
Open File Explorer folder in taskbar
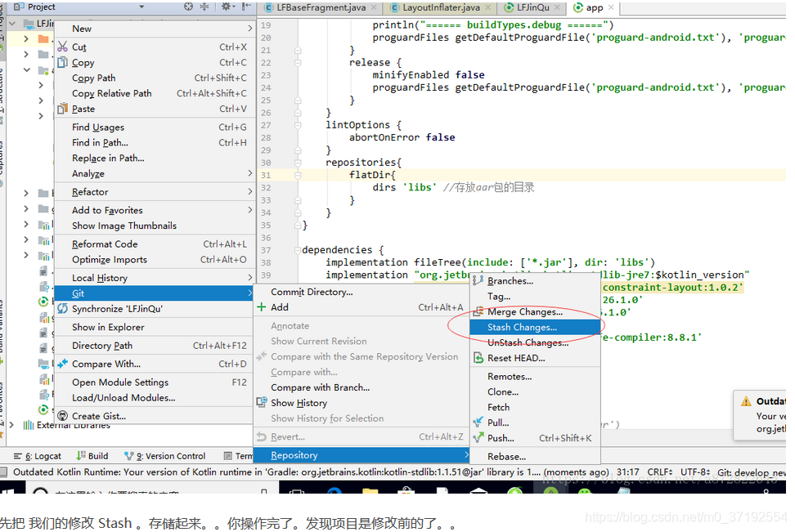pos(371,490)
